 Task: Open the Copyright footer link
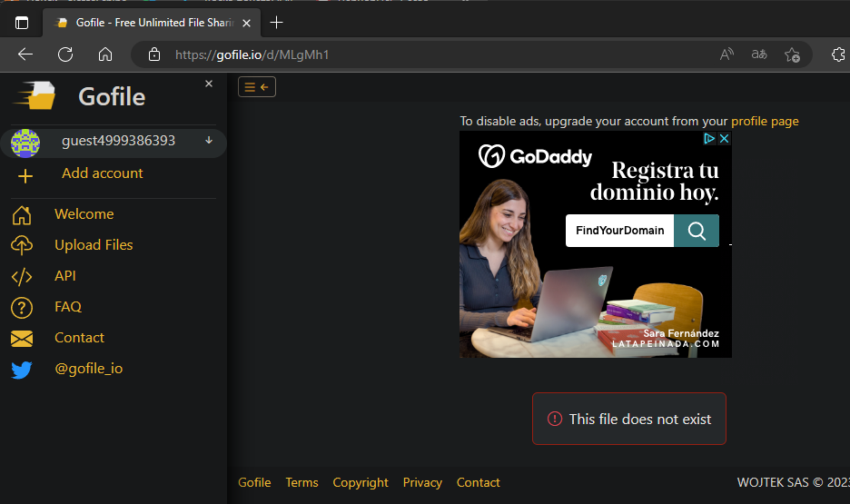pyautogui.click(x=361, y=482)
